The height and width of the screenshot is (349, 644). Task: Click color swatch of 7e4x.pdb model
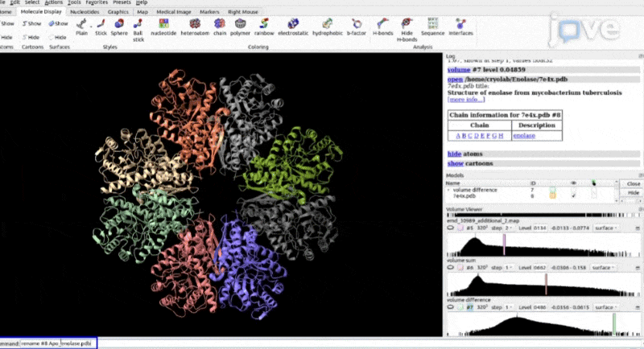click(x=552, y=195)
